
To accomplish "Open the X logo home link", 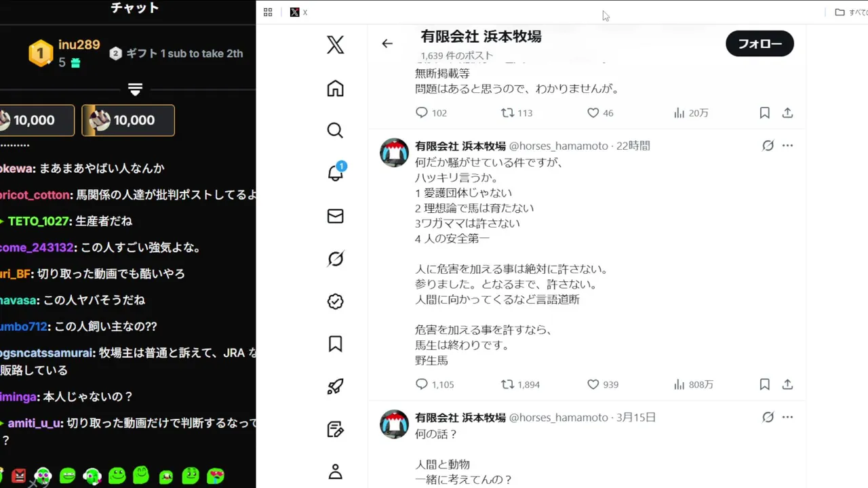I will click(x=335, y=45).
